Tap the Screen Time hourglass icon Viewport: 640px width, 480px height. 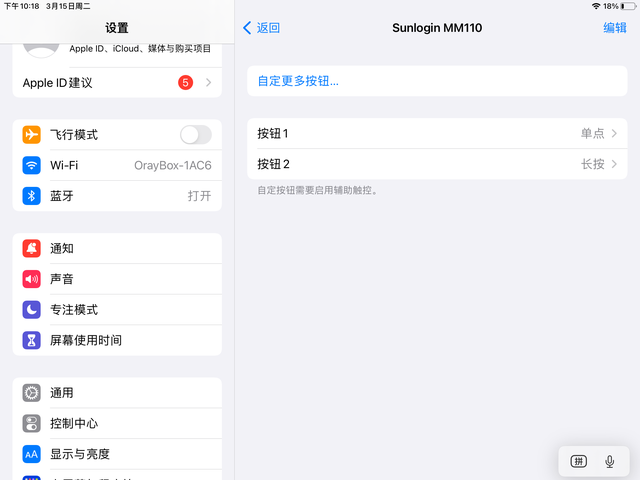coord(31,340)
